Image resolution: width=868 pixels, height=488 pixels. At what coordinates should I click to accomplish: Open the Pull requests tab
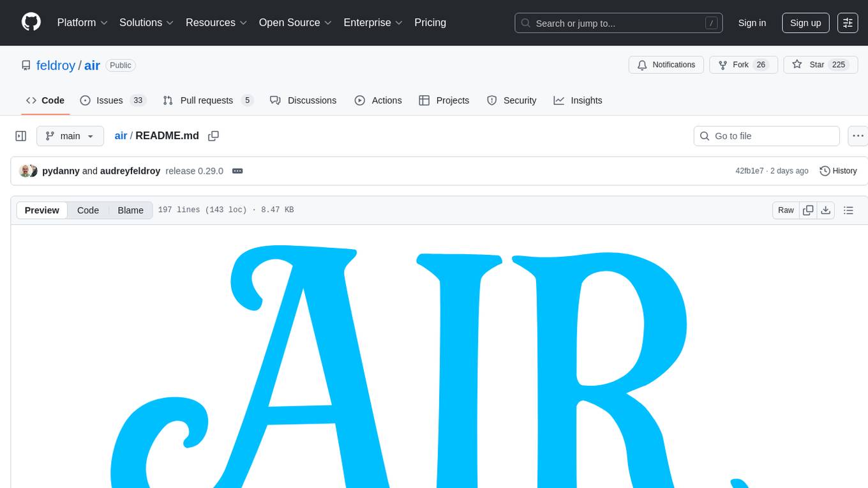pyautogui.click(x=208, y=100)
